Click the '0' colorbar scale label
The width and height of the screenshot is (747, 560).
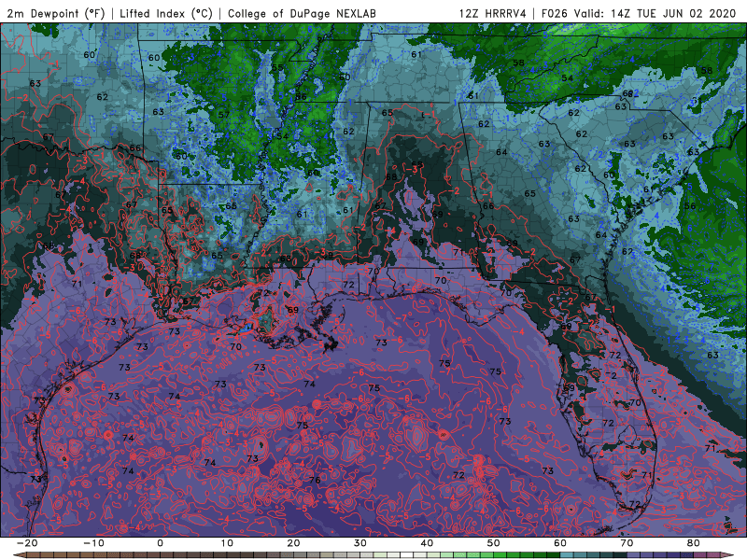(x=160, y=543)
